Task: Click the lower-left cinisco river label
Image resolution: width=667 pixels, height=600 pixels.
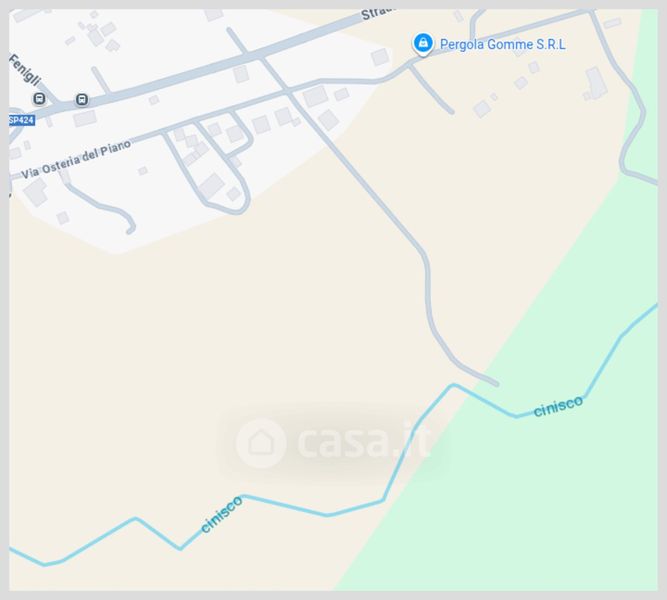Action: [x=221, y=514]
